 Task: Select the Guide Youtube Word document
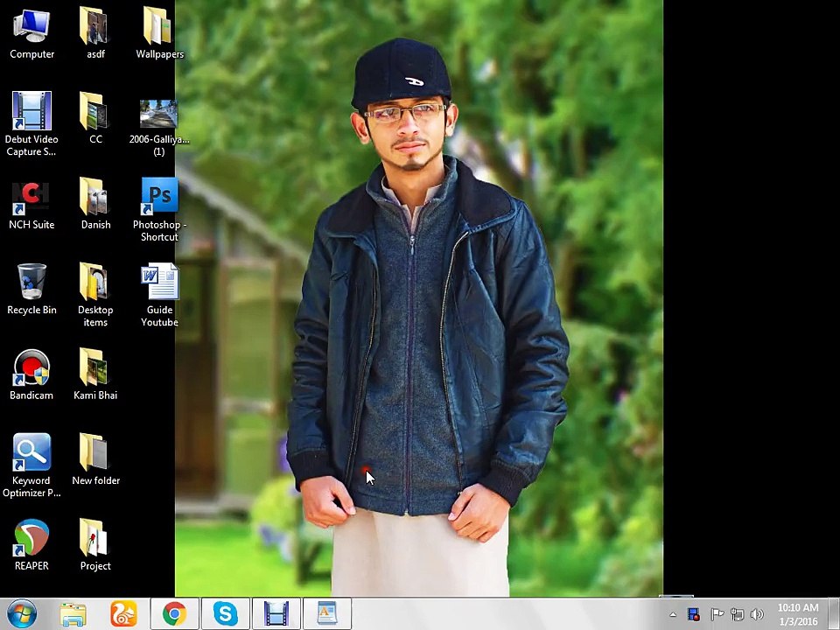(159, 295)
